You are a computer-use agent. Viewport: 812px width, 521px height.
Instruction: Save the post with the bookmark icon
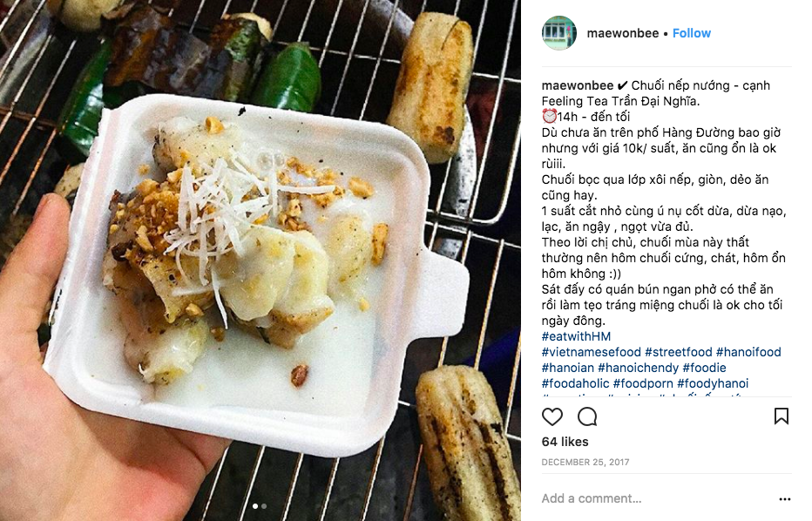[x=781, y=416]
